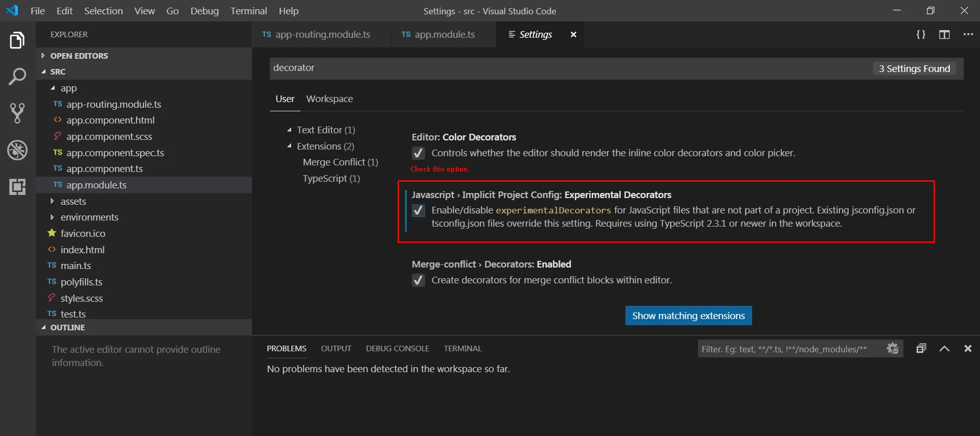Collapse the Extensions settings group
Viewport: 980px width, 436px height.
(290, 147)
